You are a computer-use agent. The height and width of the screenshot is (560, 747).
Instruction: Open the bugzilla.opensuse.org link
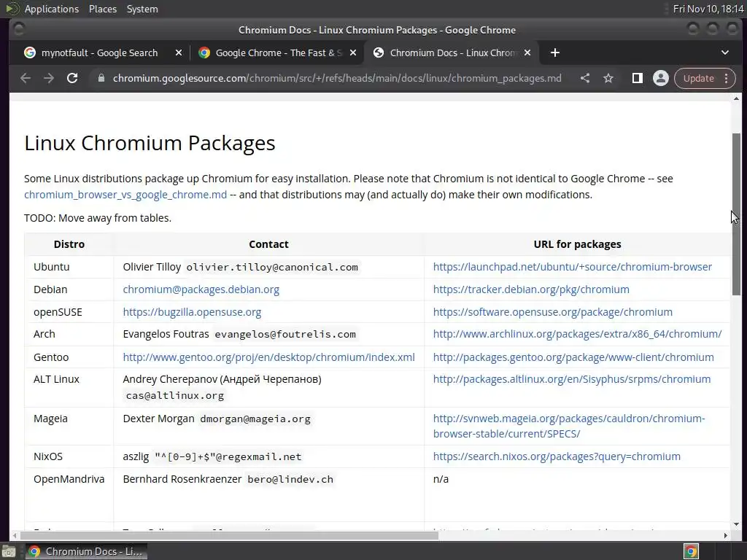point(192,312)
